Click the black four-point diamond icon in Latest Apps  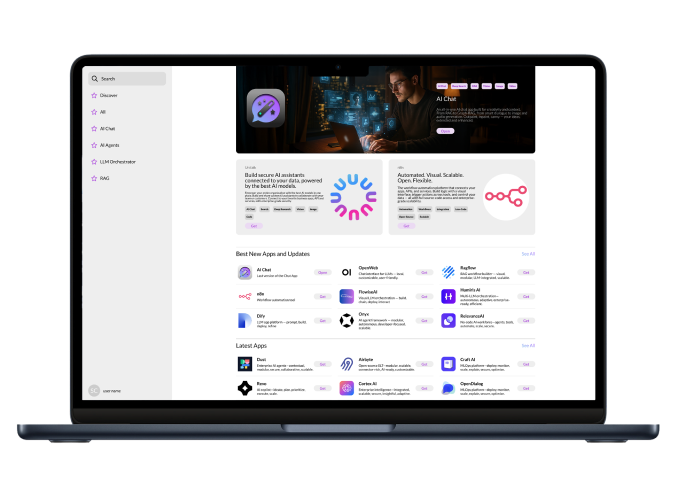[x=245, y=388]
